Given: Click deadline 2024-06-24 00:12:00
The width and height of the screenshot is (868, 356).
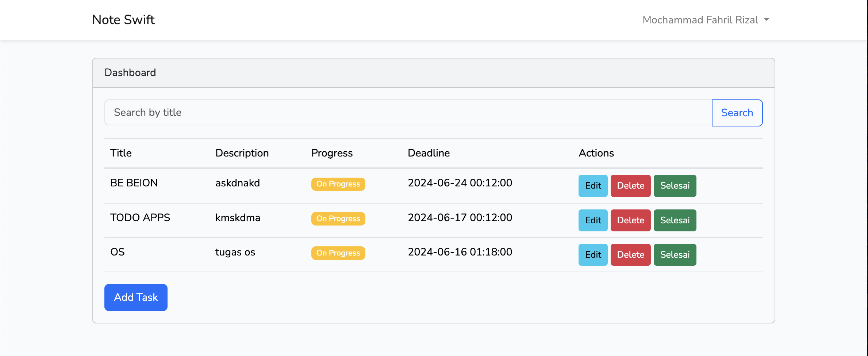Looking at the screenshot, I should point(460,183).
